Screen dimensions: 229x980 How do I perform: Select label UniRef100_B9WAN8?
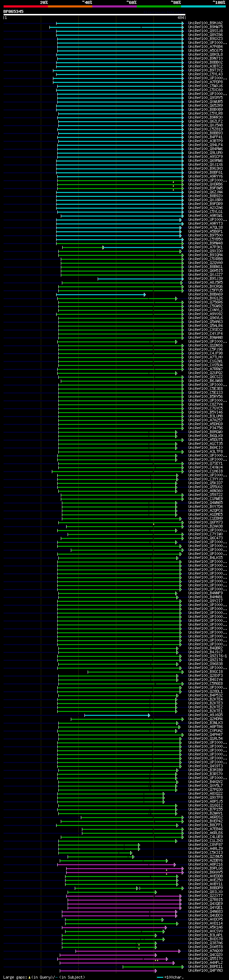coord(205,338)
